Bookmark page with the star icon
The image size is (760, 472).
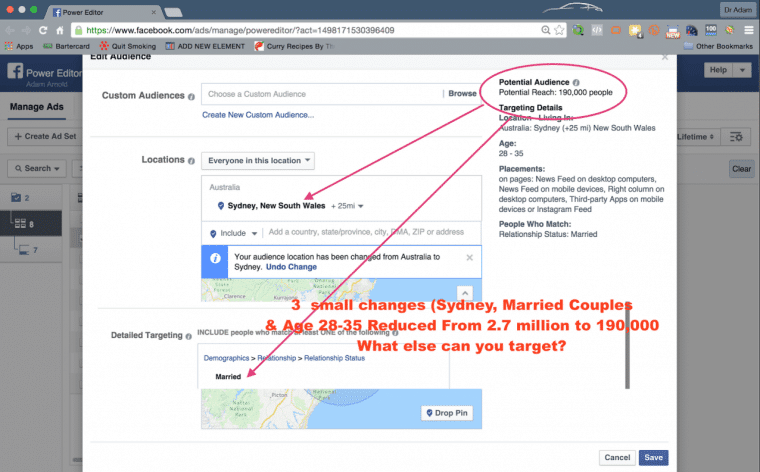pyautogui.click(x=559, y=30)
